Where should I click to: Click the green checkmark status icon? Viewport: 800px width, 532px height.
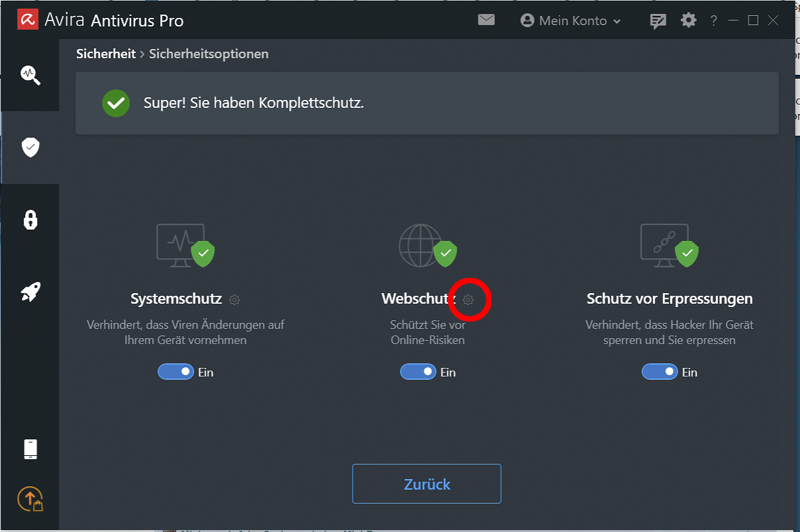[116, 103]
